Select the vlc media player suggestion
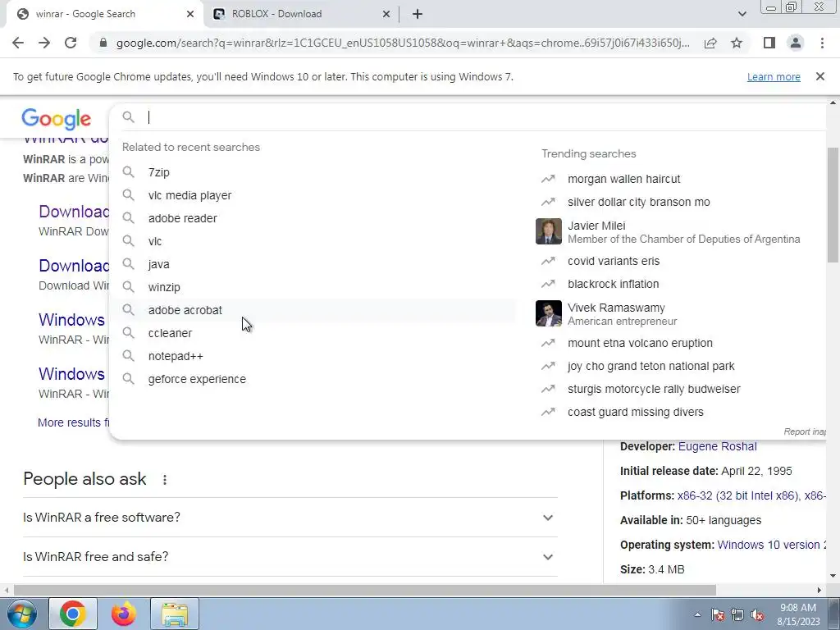Viewport: 840px width, 630px height. 313,195
